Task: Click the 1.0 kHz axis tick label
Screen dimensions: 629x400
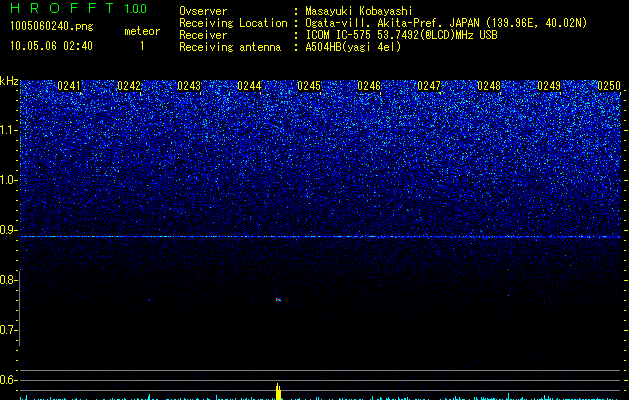Action: coord(8,180)
